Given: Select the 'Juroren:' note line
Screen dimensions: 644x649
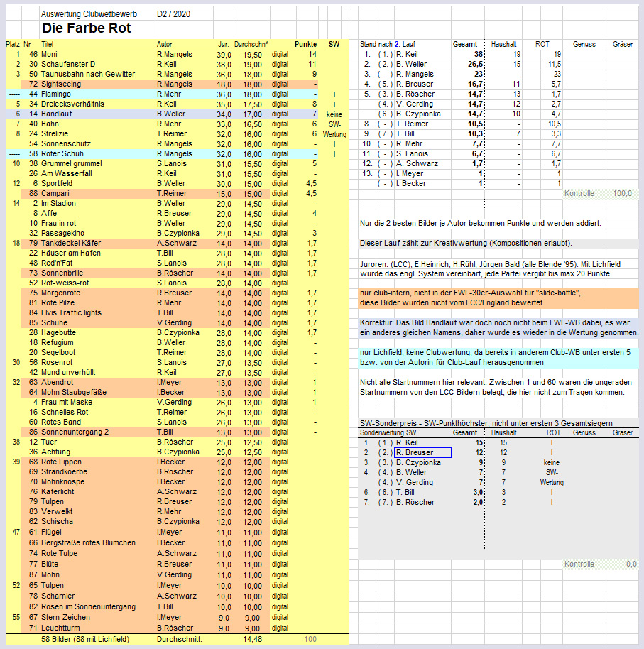Looking at the screenshot, I should click(x=490, y=264).
